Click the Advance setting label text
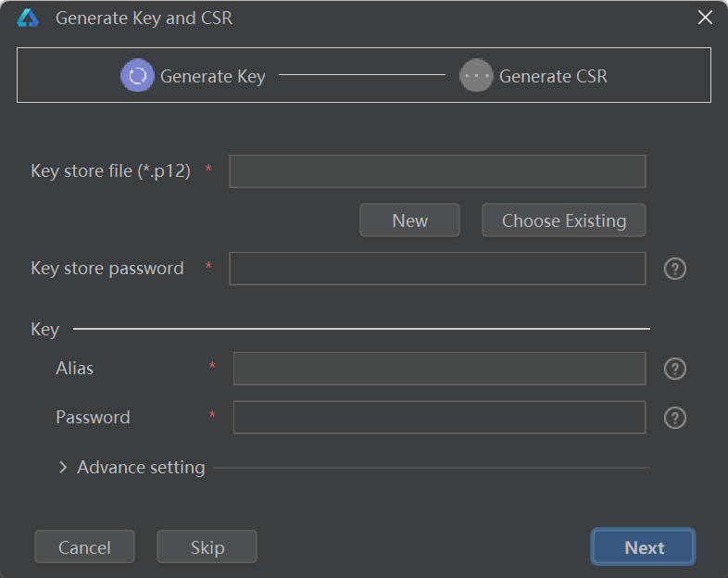 pos(141,468)
